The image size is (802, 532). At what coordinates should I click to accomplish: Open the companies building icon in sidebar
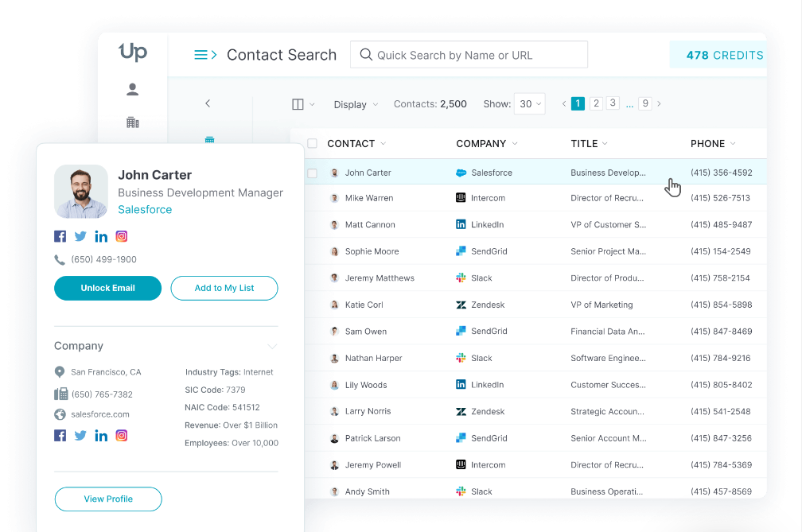click(132, 122)
